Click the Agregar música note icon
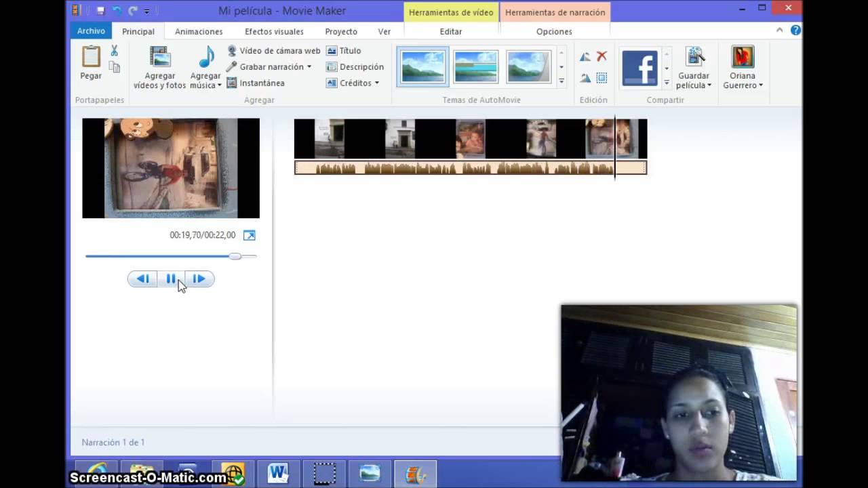 (x=206, y=58)
